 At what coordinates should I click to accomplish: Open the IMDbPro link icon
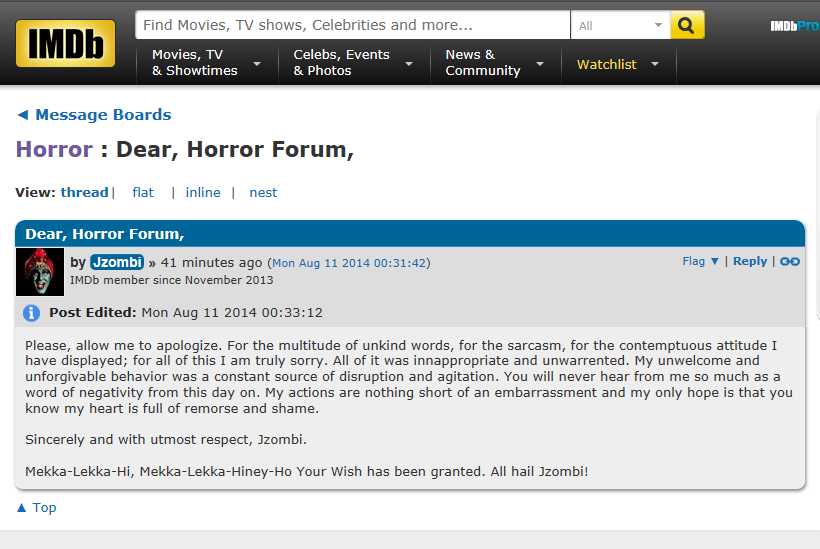(794, 26)
